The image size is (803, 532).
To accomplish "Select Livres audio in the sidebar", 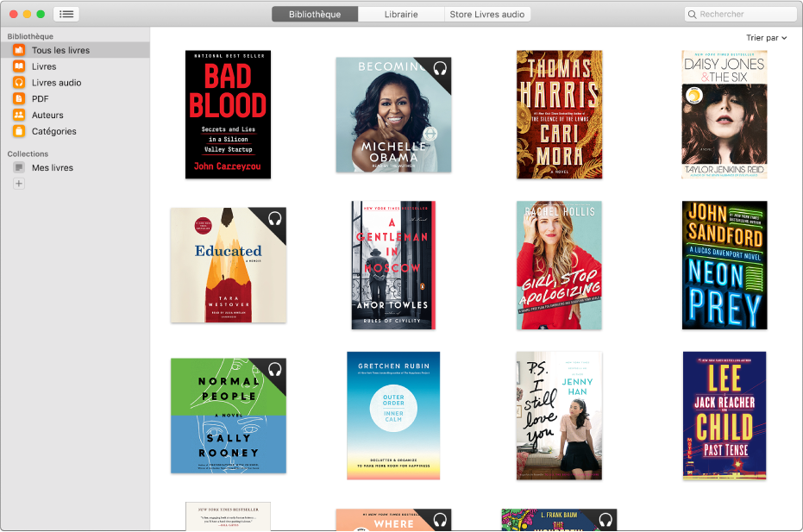I will tap(75, 83).
